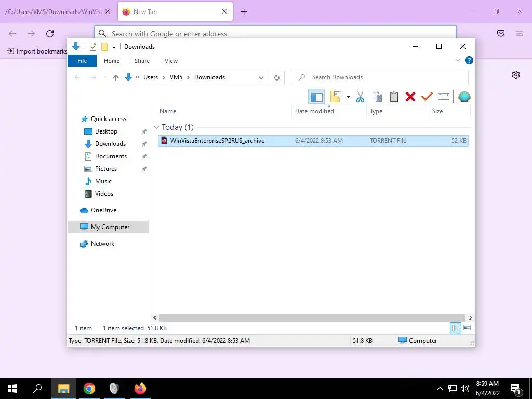Switch to details view in status bar
The image size is (532, 399).
pyautogui.click(x=456, y=328)
